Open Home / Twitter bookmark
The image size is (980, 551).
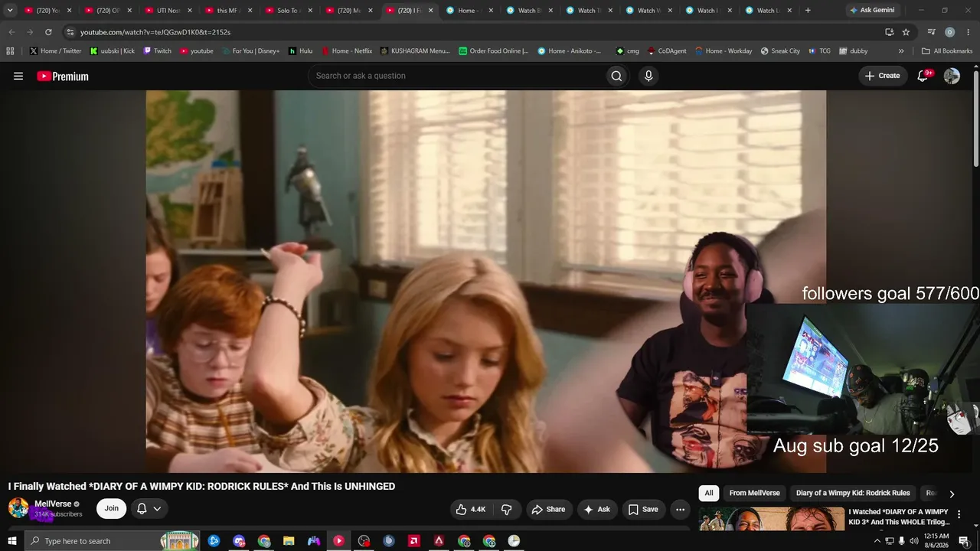pyautogui.click(x=55, y=51)
